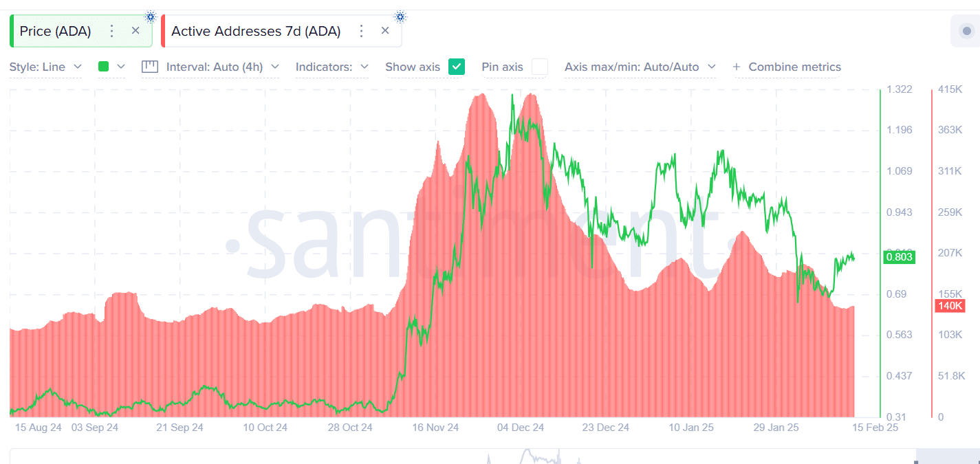Open the Interval: Auto (4h) dropdown
The image size is (980, 464).
coord(222,67)
